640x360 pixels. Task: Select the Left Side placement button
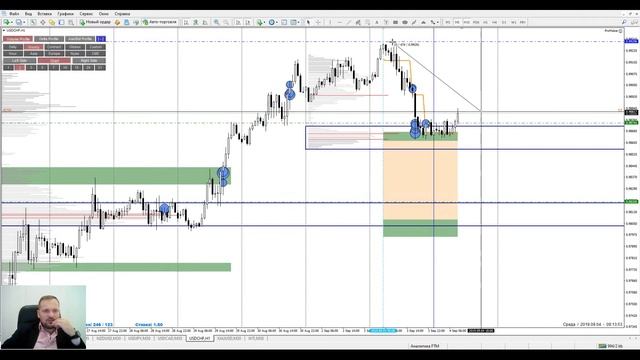pos(19,60)
